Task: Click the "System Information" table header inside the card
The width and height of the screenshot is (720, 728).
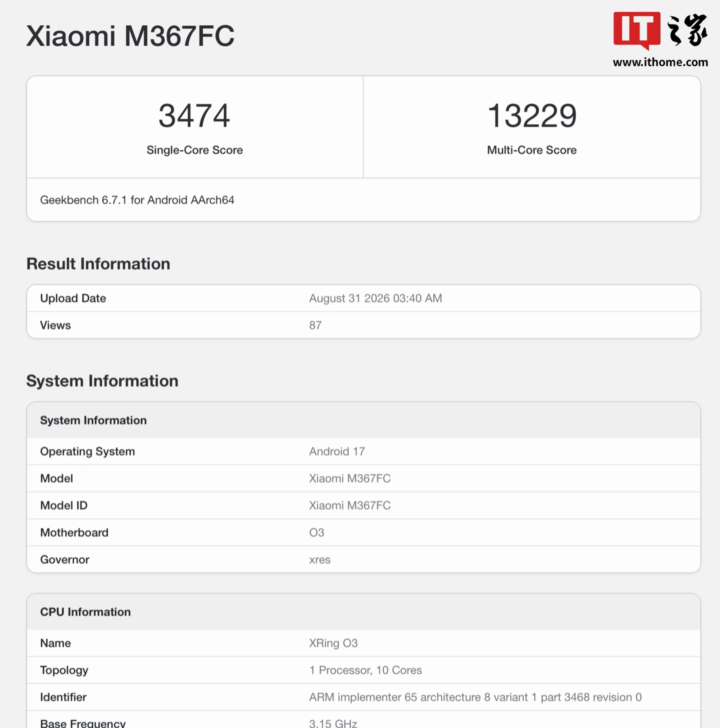Action: 93,420
